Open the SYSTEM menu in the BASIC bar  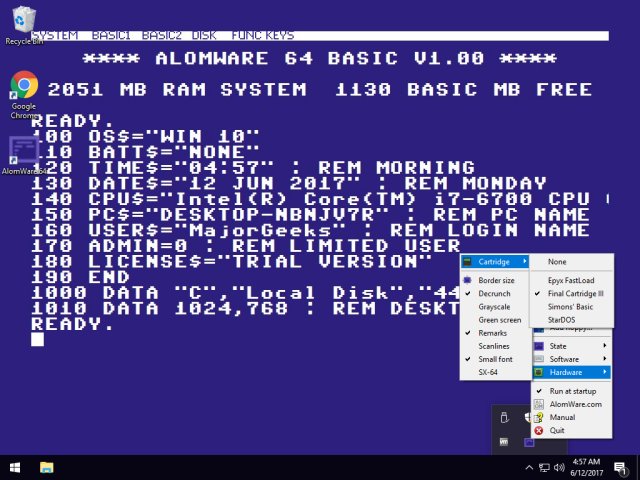pyautogui.click(x=55, y=36)
